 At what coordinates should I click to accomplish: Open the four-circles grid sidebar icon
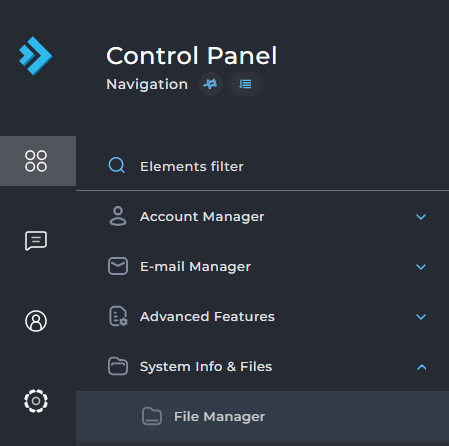36,161
